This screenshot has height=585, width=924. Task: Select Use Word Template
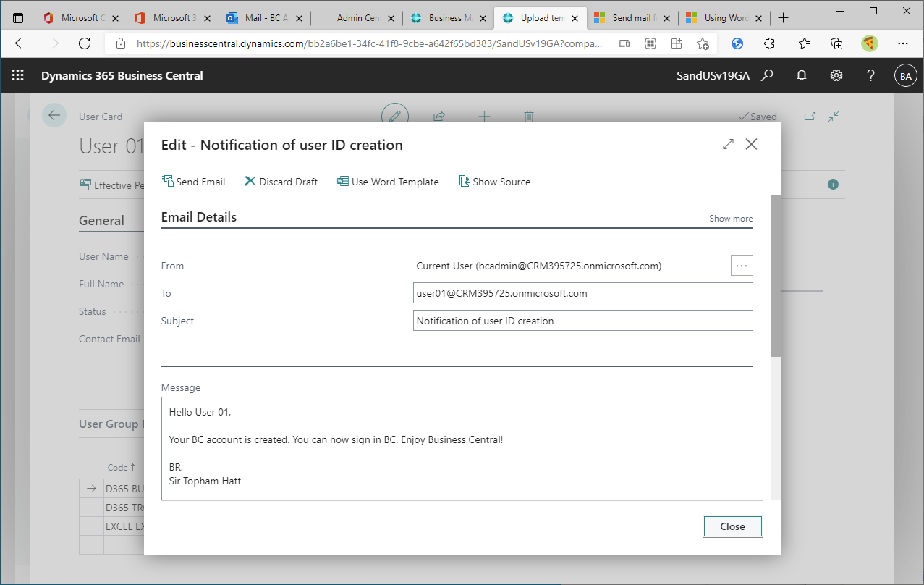tap(388, 182)
